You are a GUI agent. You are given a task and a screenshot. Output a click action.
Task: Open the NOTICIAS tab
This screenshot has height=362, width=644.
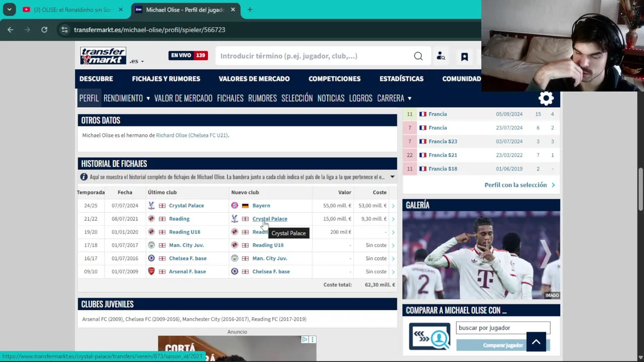coord(331,98)
